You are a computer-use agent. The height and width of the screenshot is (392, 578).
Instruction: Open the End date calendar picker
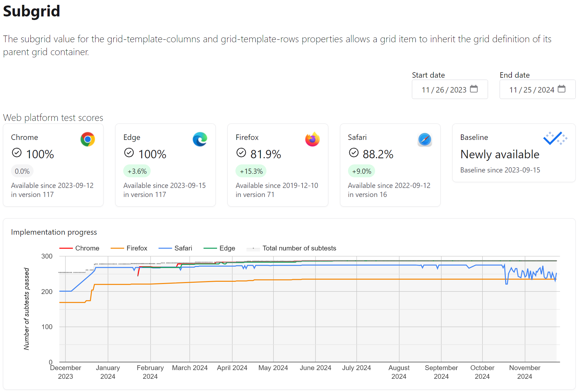click(x=562, y=88)
